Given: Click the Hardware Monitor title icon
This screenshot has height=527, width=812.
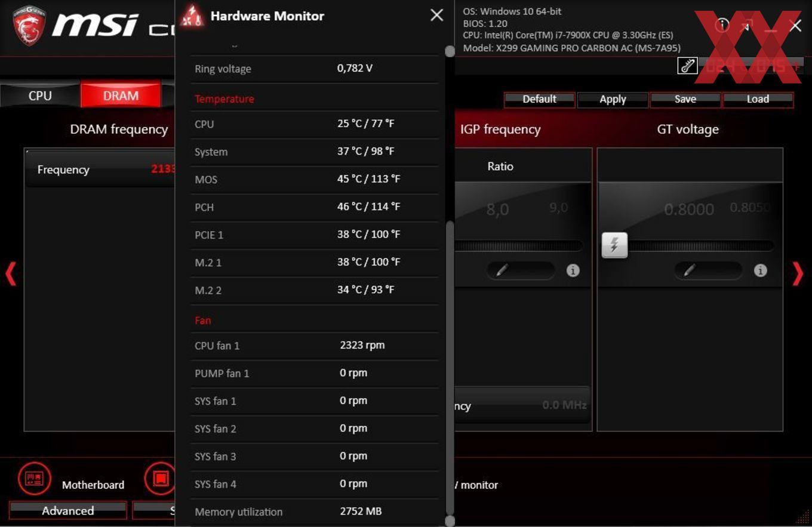Looking at the screenshot, I should click(192, 16).
